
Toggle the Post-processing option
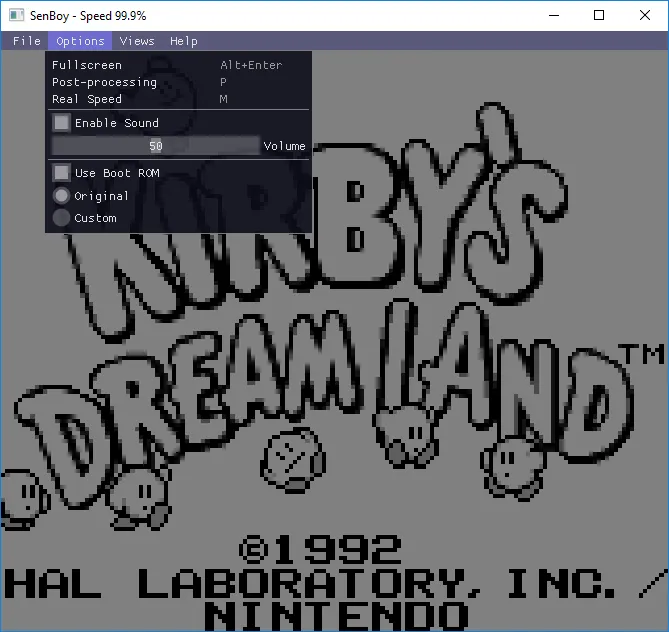point(178,82)
